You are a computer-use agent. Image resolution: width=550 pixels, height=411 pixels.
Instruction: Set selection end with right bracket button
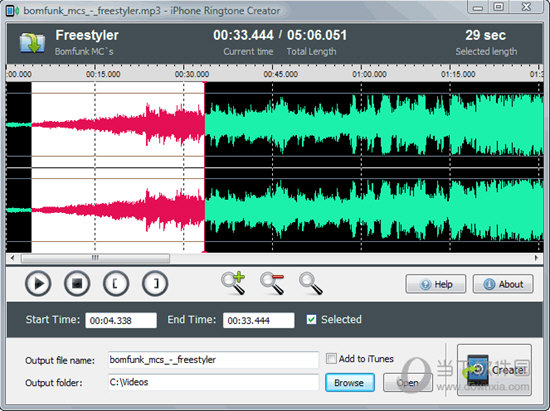[155, 283]
